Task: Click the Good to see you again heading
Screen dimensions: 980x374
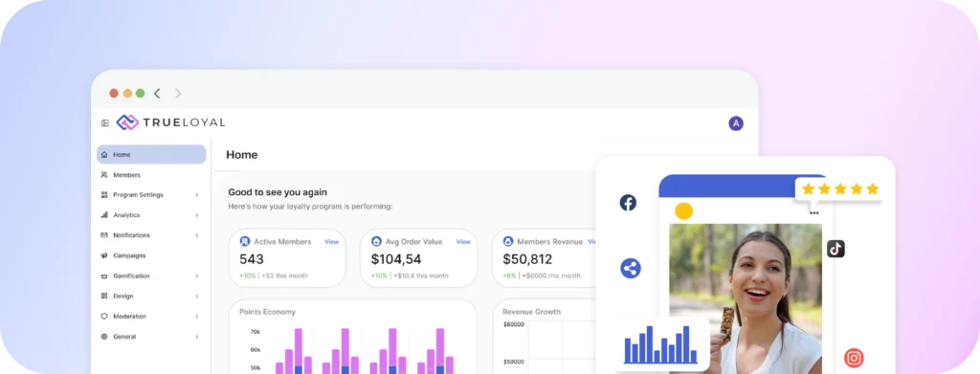Action: [x=278, y=192]
